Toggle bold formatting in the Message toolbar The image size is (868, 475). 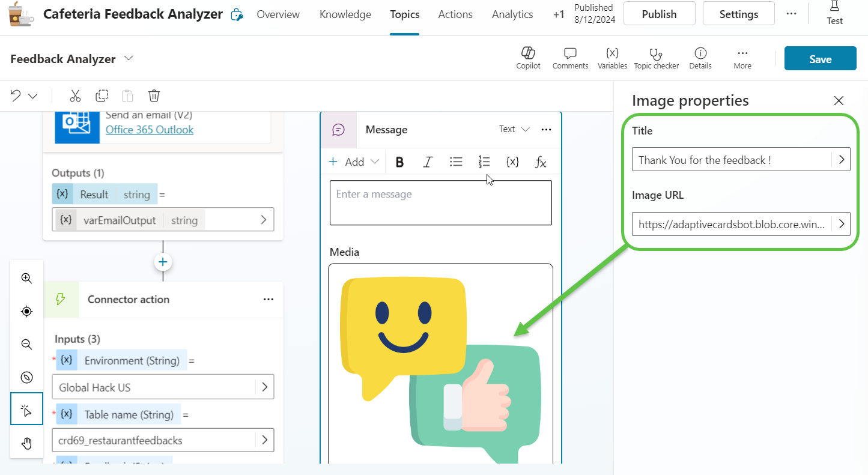[399, 162]
